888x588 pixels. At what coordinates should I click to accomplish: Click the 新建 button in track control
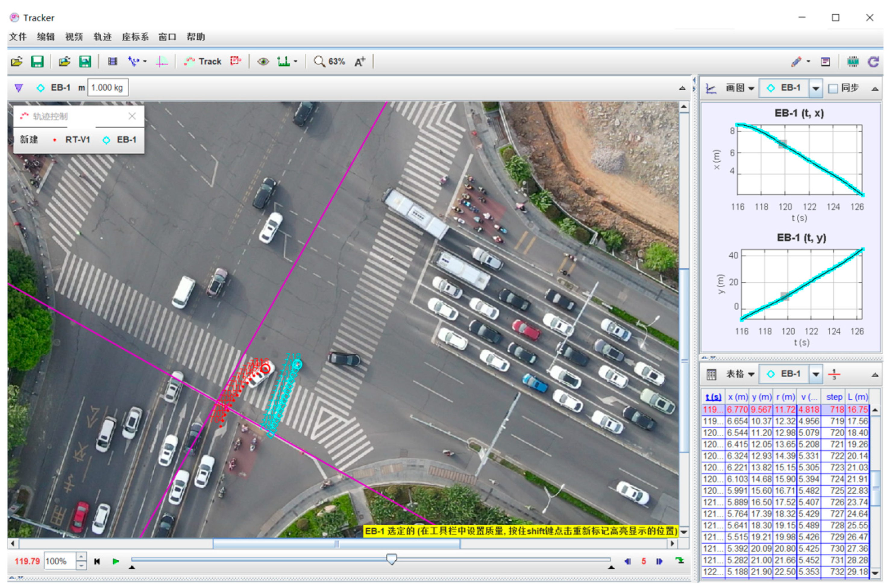click(x=29, y=139)
